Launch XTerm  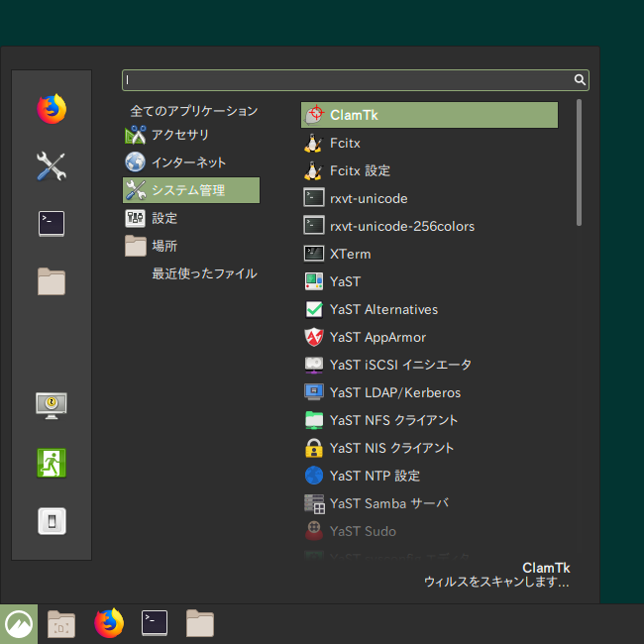tap(429, 254)
